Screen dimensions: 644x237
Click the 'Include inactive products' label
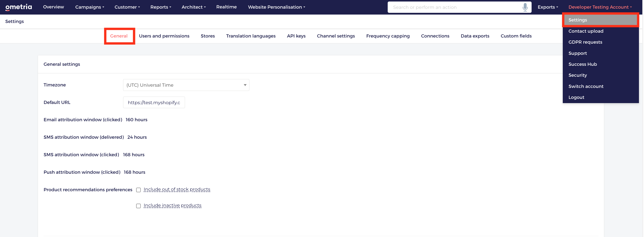(x=173, y=206)
